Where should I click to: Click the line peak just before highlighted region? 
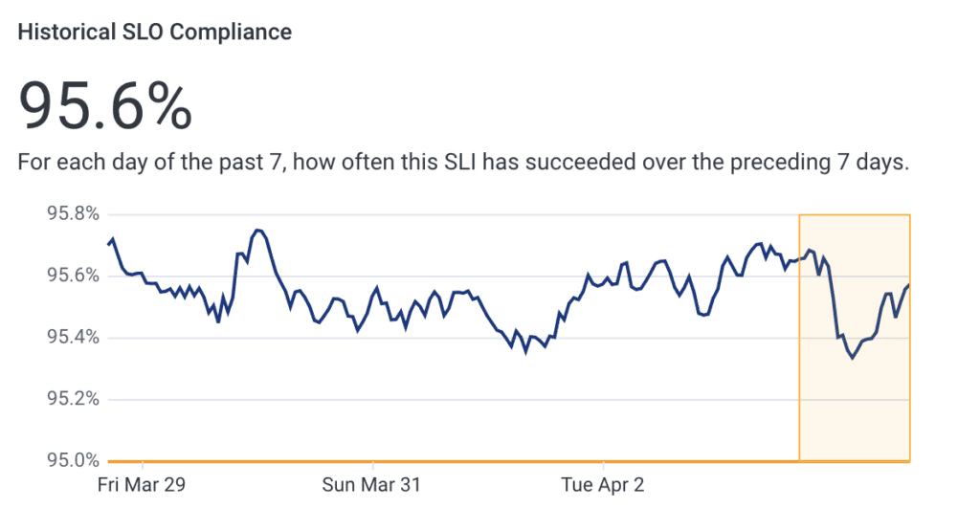759,243
